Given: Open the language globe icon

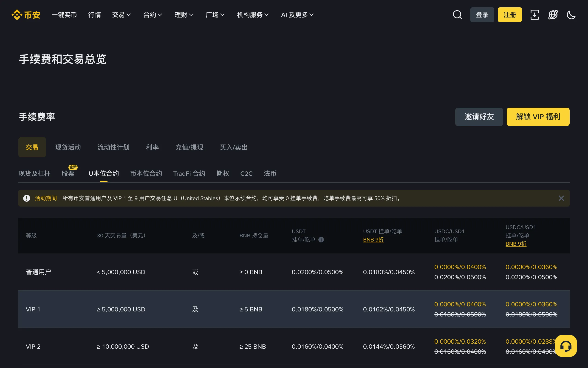Looking at the screenshot, I should 553,15.
